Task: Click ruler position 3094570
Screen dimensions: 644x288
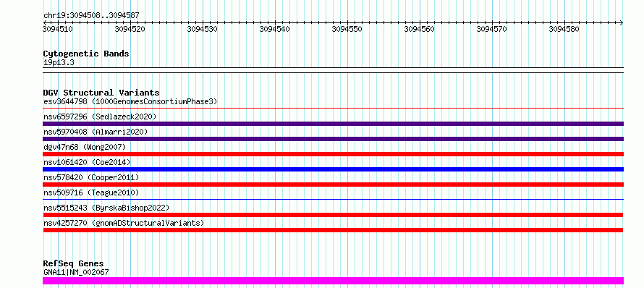Action: click(x=491, y=29)
